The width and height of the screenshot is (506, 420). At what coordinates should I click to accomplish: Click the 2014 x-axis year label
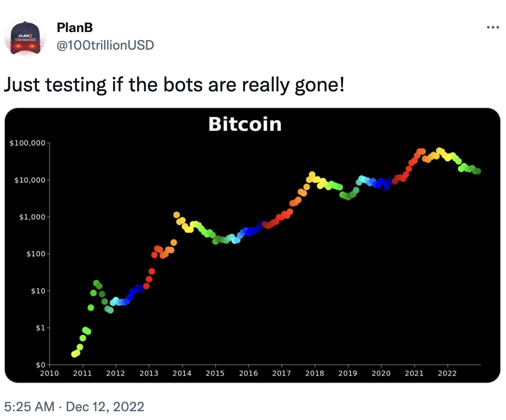182,373
